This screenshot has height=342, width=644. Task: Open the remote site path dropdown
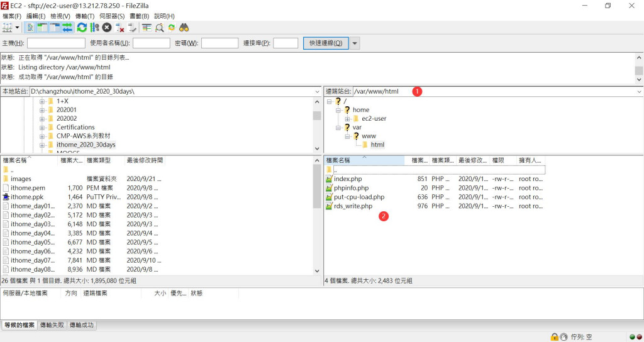tap(639, 92)
